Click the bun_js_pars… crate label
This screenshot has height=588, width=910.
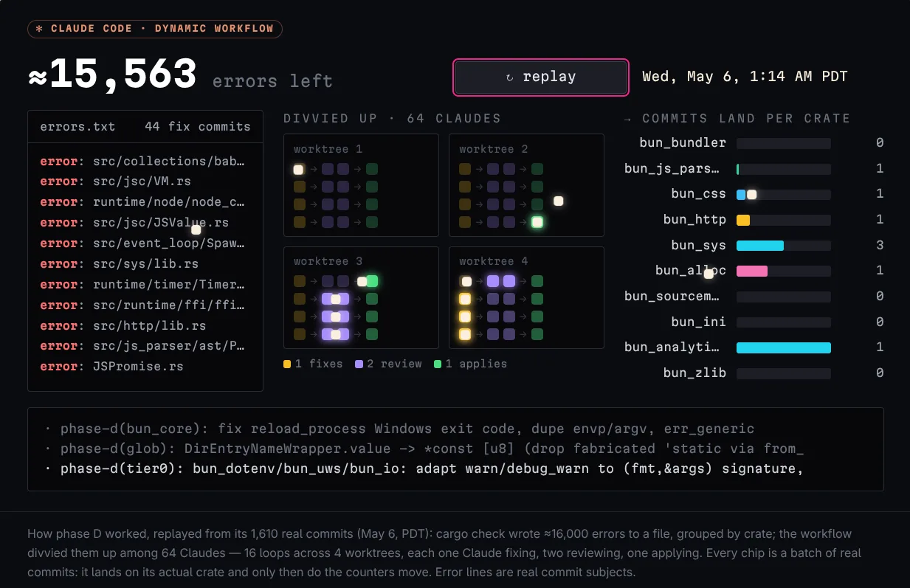(x=672, y=168)
